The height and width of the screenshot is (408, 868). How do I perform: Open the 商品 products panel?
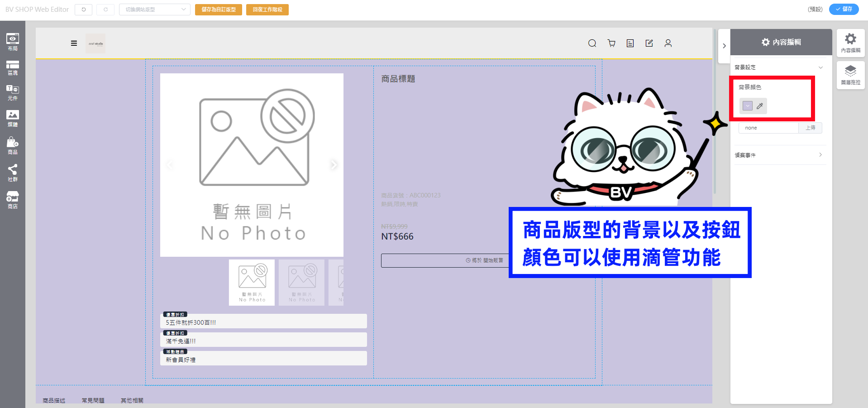[13, 146]
